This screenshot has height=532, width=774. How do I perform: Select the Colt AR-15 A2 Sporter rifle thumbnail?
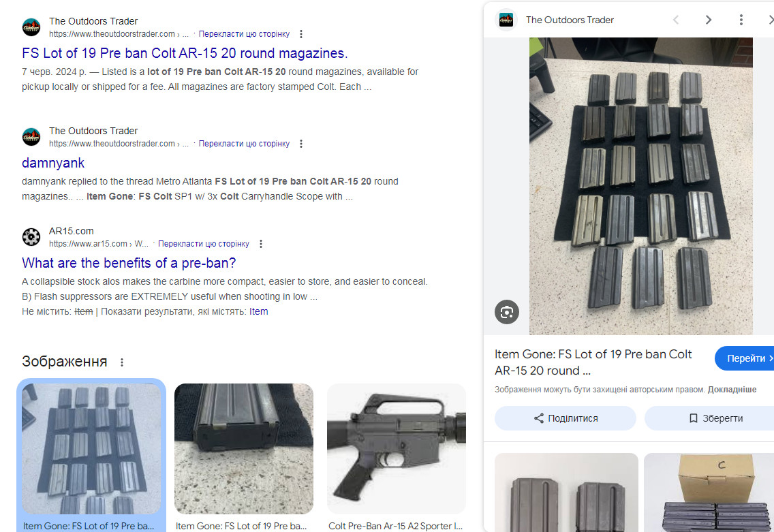coord(397,449)
